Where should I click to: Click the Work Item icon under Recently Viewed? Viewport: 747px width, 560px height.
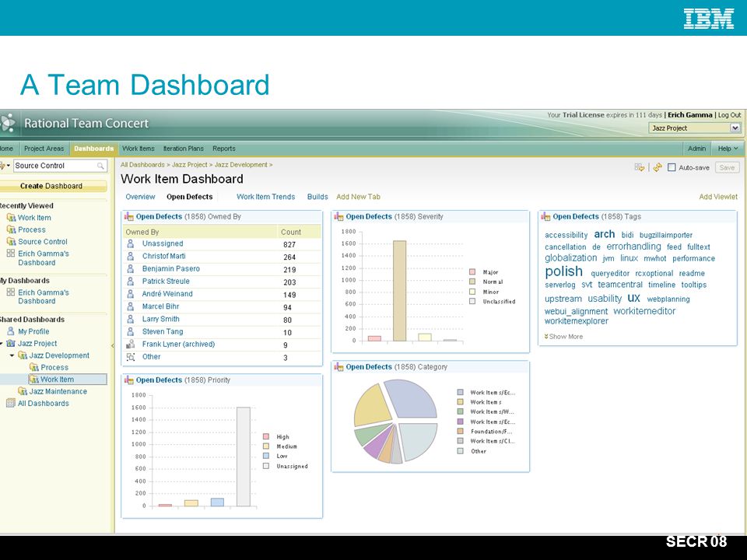(x=11, y=218)
